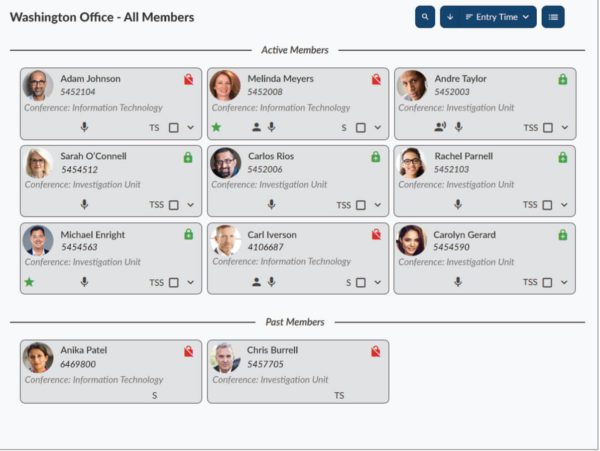Expand Melinda Meyers' card chevron
The height and width of the screenshot is (451, 600).
click(378, 127)
